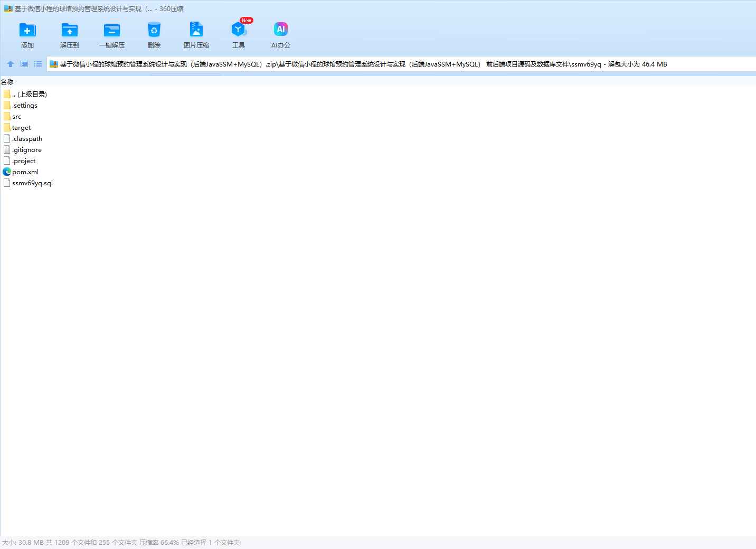756x549 pixels.
Task: Click the .settings folder icon
Action: 7,105
